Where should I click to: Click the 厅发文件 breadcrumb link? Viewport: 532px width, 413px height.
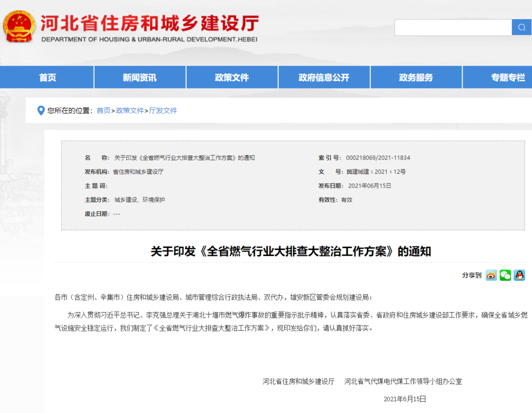point(163,111)
